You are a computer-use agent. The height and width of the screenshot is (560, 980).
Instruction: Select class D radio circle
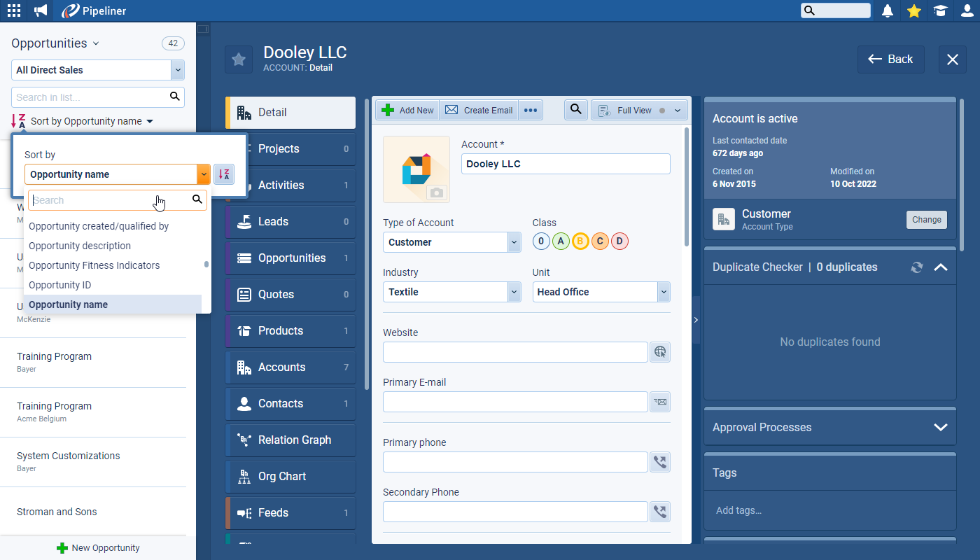(619, 241)
